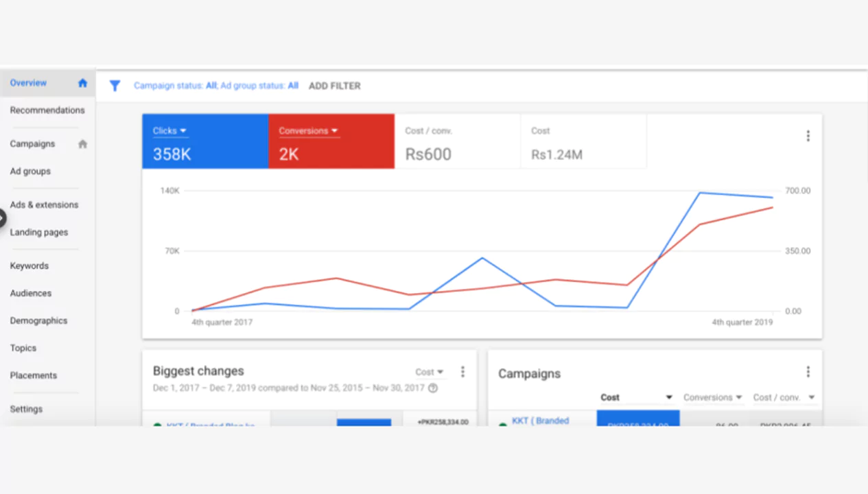Click ADD FILTER button
The width and height of the screenshot is (868, 494).
(x=334, y=86)
